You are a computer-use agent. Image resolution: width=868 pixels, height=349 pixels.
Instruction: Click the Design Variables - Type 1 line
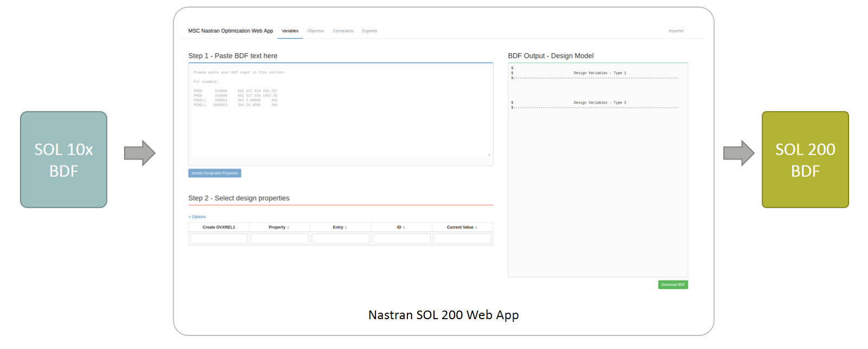pos(599,73)
